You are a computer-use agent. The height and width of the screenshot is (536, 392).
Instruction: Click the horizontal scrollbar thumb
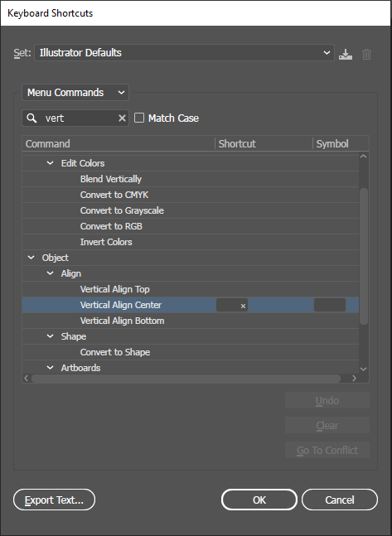186,379
